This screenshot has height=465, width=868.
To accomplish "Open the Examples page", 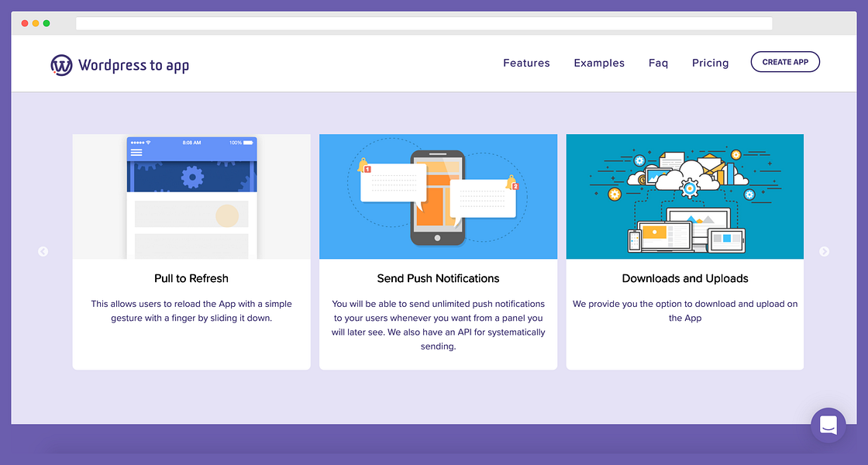I will [x=599, y=63].
